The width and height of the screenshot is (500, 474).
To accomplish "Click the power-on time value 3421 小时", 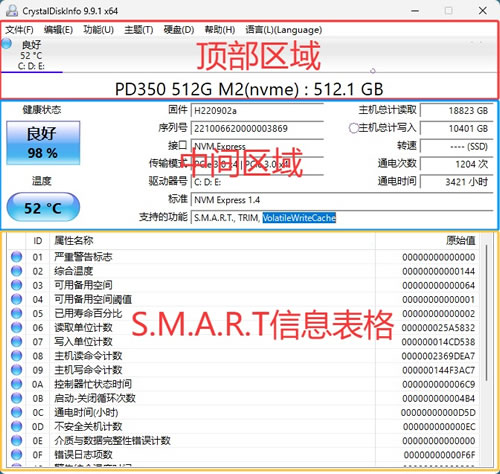I will click(456, 182).
